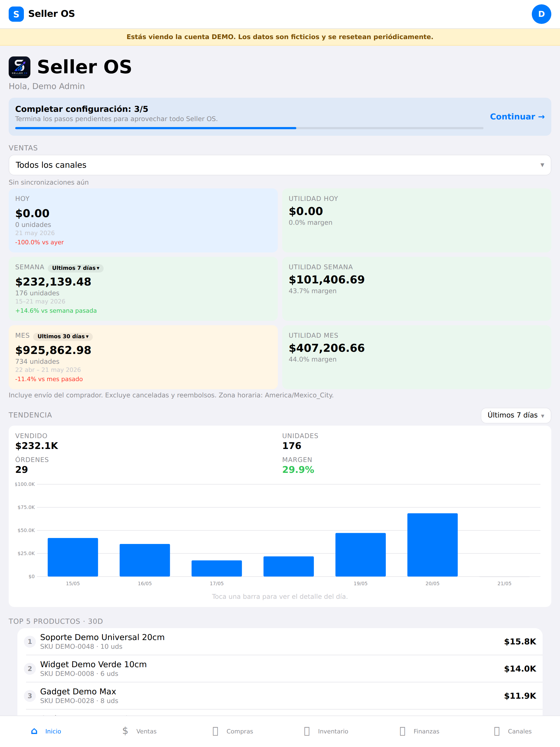Open the Ultimos 30 días month selector
The width and height of the screenshot is (560, 747).
pyautogui.click(x=63, y=336)
